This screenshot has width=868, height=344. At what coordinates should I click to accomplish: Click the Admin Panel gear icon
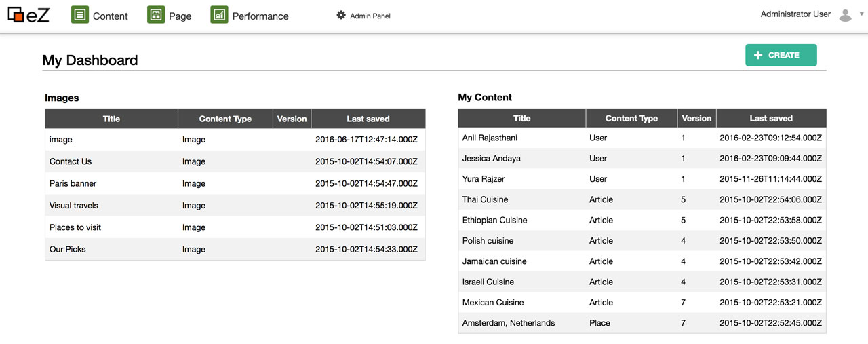pos(341,15)
